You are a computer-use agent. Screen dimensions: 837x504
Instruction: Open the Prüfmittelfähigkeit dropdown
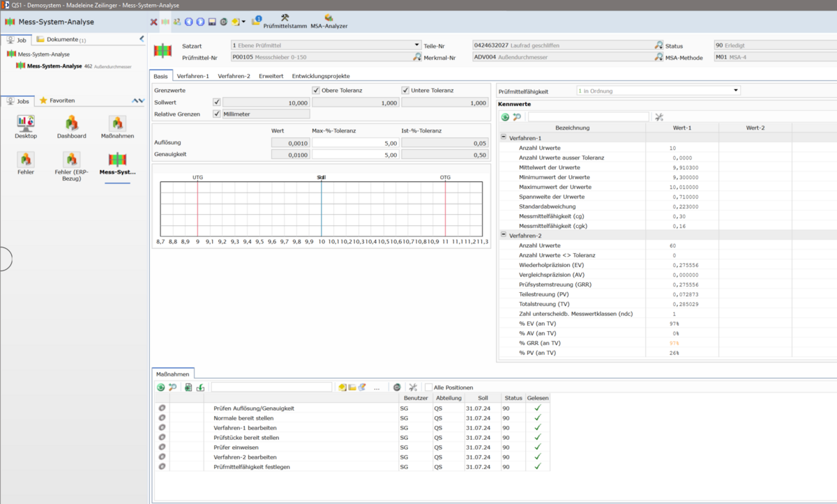coord(735,91)
